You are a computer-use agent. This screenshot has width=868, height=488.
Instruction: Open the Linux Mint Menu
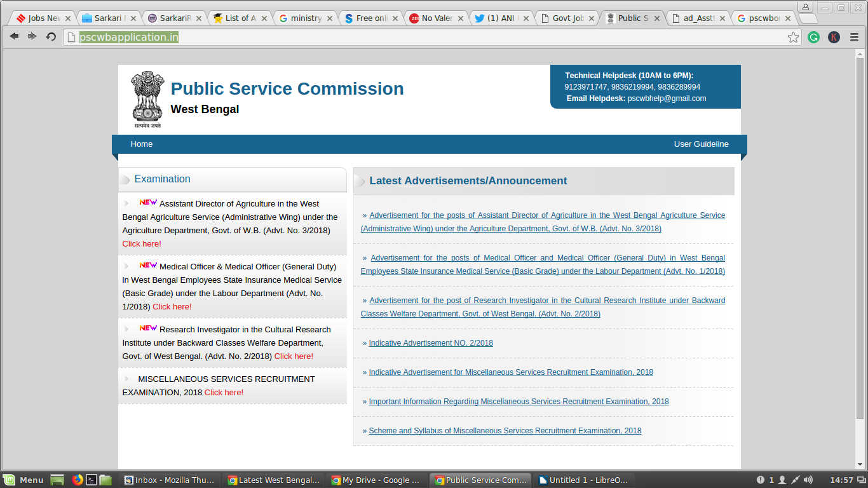24,480
